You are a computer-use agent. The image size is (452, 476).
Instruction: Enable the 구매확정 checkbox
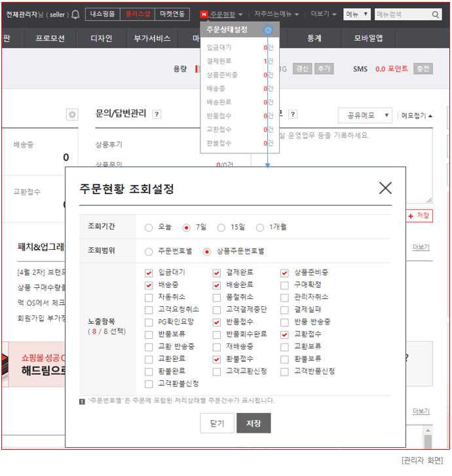[x=284, y=285]
